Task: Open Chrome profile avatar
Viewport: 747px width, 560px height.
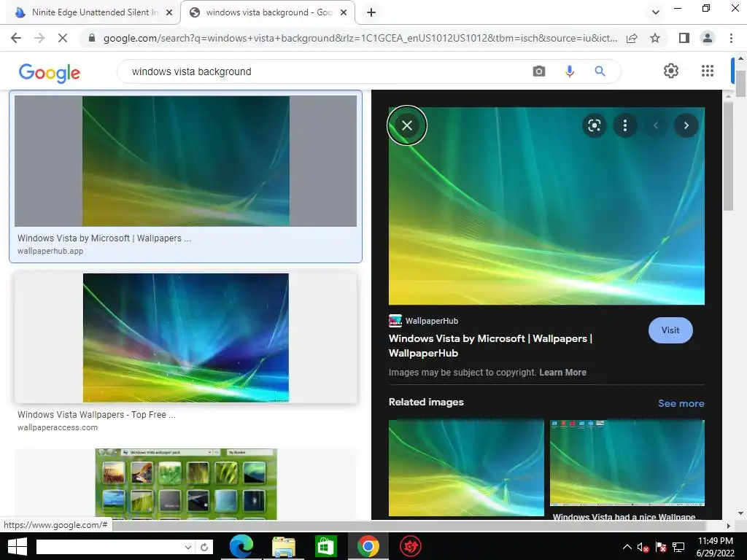Action: click(708, 38)
